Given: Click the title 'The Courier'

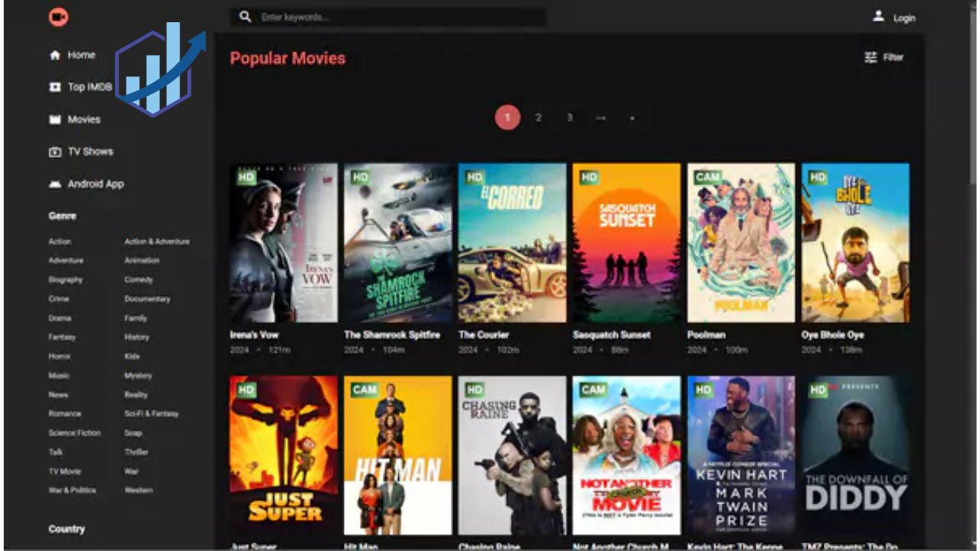Looking at the screenshot, I should click(484, 334).
